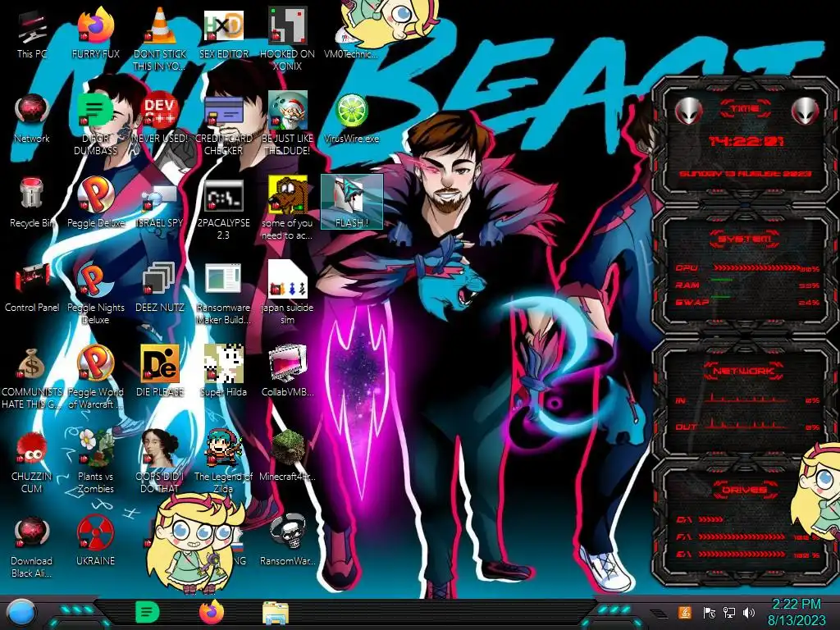This screenshot has height=630, width=840.
Task: Open the 2PACALYPSE 2.3 console shortcut
Action: coord(223,208)
